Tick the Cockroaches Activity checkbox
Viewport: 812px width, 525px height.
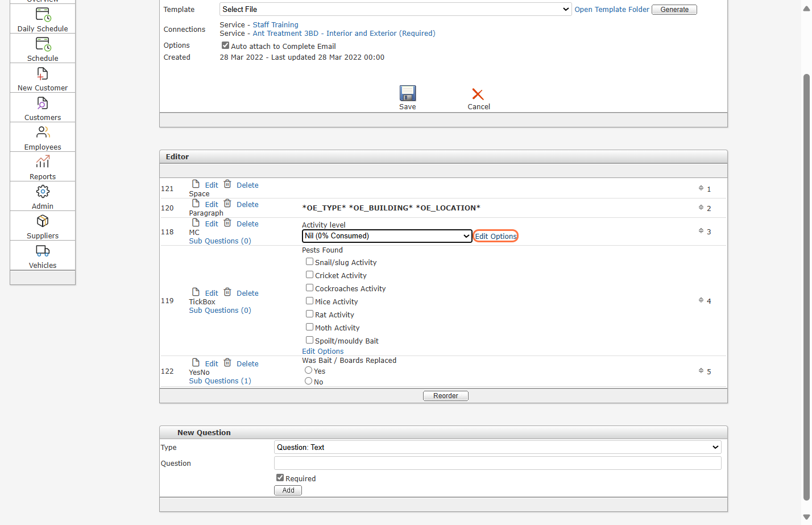pos(309,288)
